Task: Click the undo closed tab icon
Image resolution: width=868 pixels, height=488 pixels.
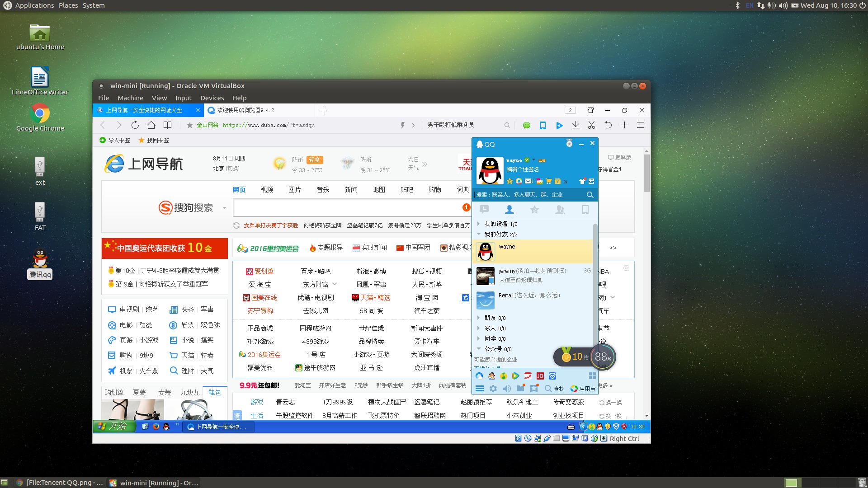Action: pos(608,125)
